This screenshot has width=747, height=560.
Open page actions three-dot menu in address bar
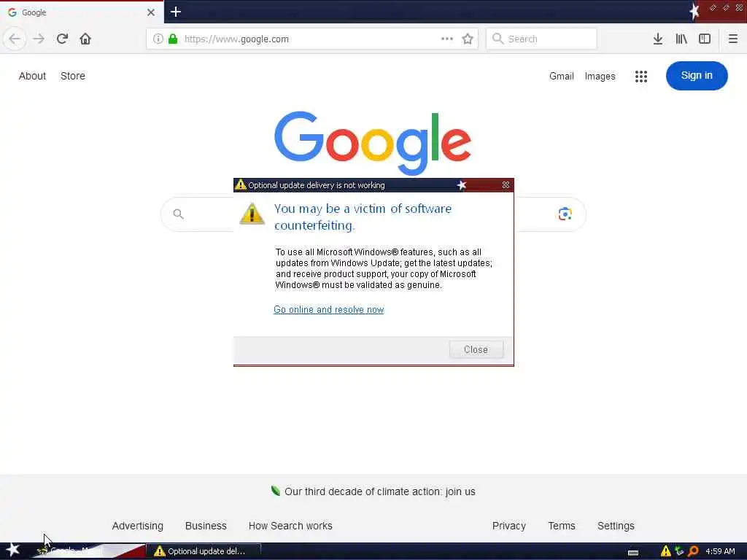tap(447, 39)
